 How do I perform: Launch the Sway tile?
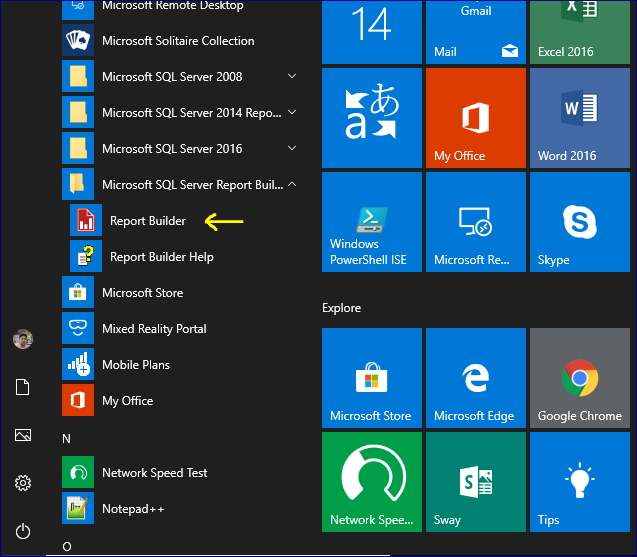tap(476, 482)
